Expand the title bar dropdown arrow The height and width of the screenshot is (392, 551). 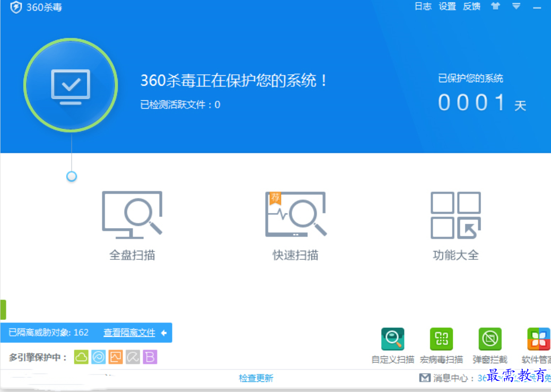(516, 6)
